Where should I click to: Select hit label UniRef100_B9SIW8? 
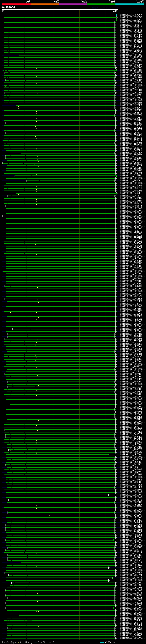131,60
